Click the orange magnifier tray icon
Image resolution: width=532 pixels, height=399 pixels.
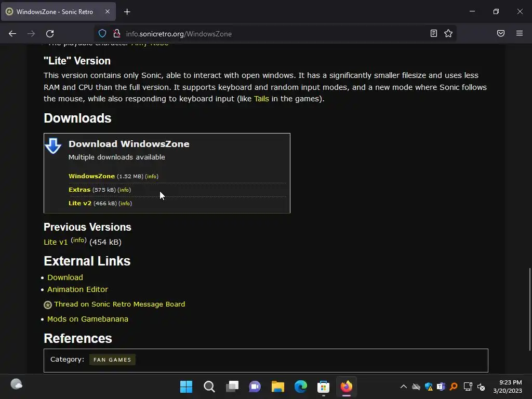coord(453,387)
